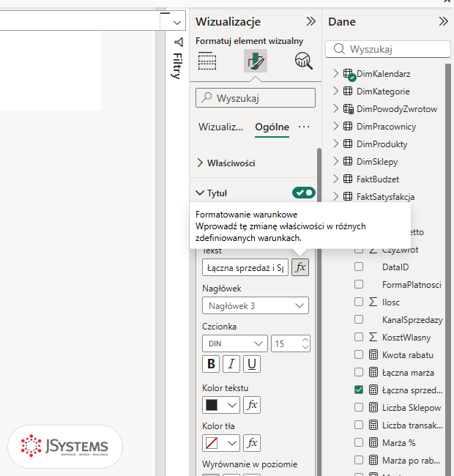The width and height of the screenshot is (454, 476).
Task: Open fx button for Kolor tła
Action: click(252, 443)
